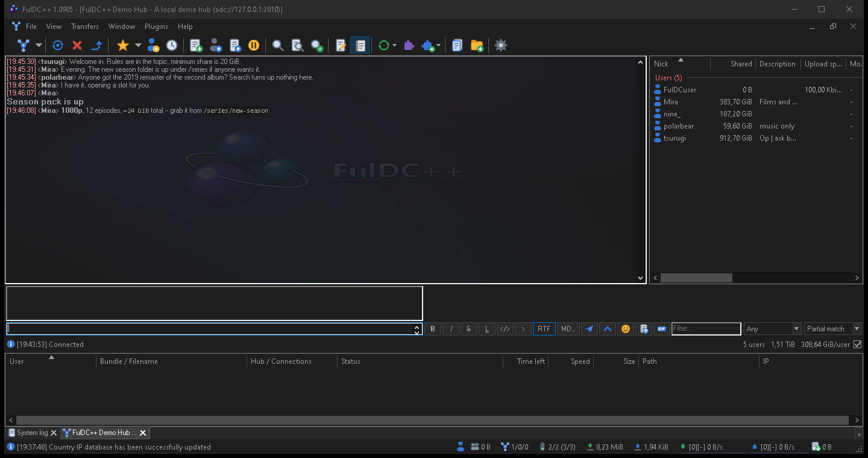Image resolution: width=868 pixels, height=458 pixels.
Task: Close the FulDC++ Demo Hub tab
Action: click(x=143, y=433)
